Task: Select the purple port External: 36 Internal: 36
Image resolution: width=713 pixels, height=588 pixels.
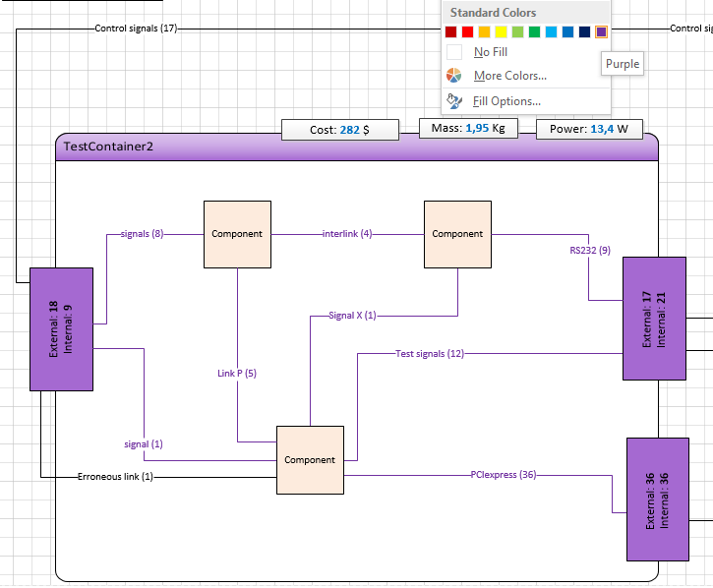Action: (658, 500)
